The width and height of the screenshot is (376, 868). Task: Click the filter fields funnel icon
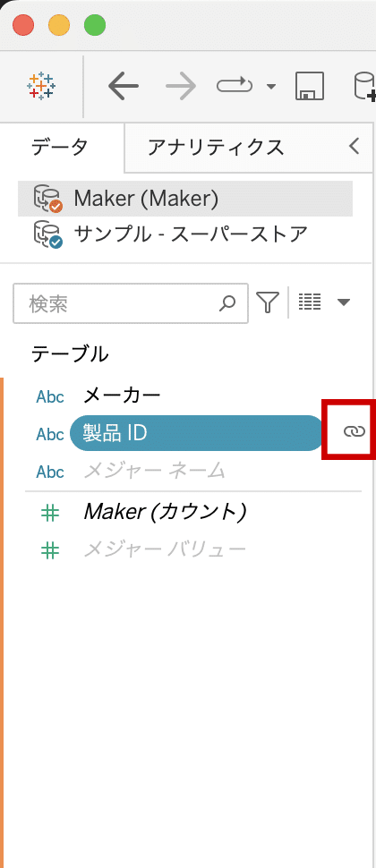click(x=268, y=302)
